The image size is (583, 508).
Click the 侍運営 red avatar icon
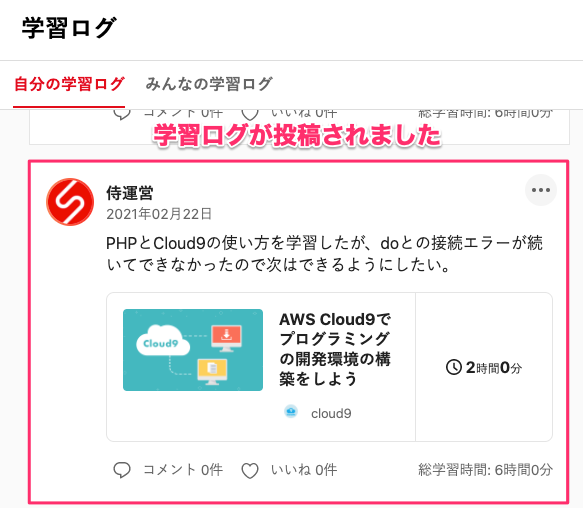70,202
